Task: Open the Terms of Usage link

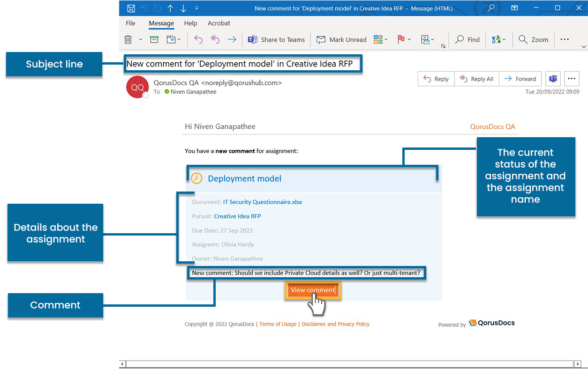Action: coord(278,324)
